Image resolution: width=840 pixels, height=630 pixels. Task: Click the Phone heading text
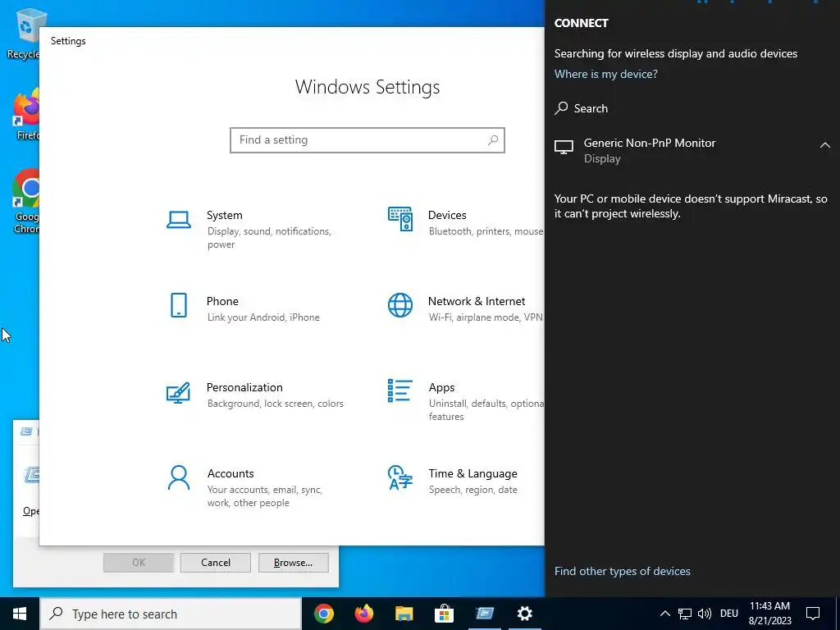(x=222, y=301)
